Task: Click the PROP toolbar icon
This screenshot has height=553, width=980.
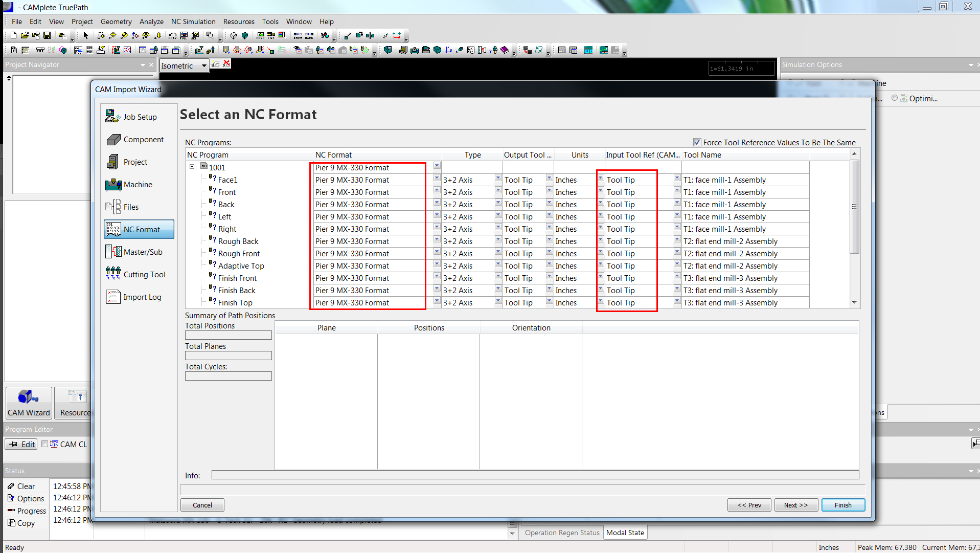Action: tap(260, 35)
